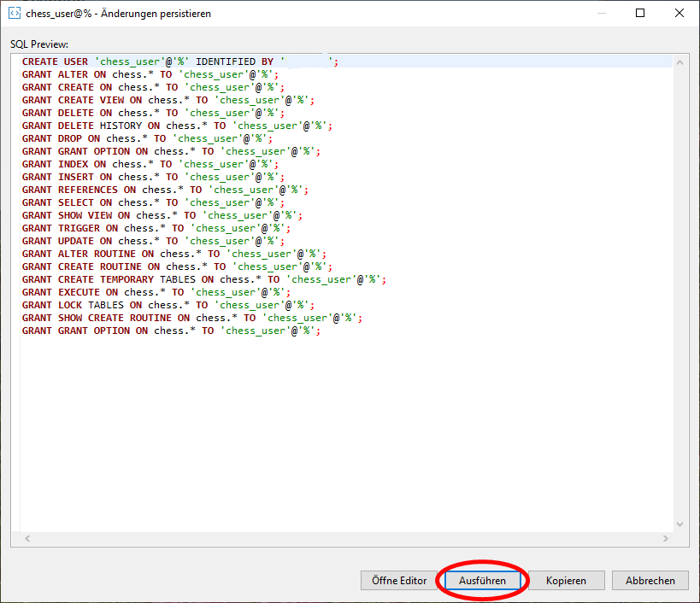
Task: Click the GRANT EXECUTE statement line
Action: [154, 292]
